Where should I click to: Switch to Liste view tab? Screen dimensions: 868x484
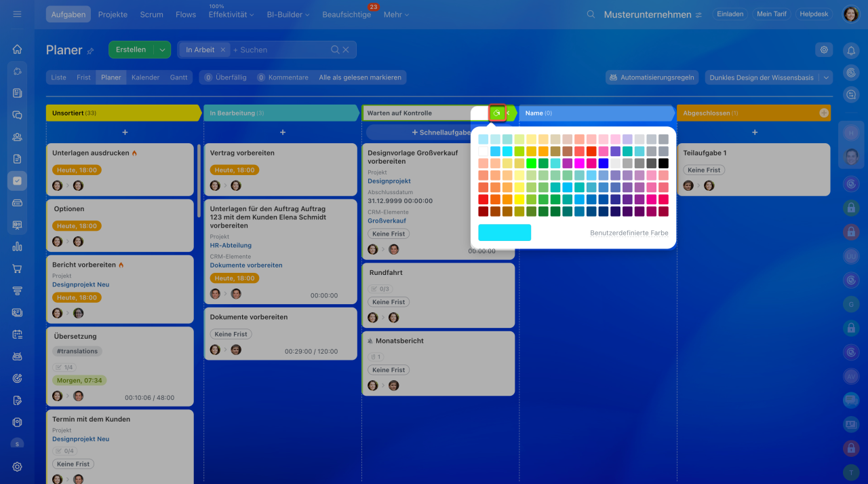(59, 77)
